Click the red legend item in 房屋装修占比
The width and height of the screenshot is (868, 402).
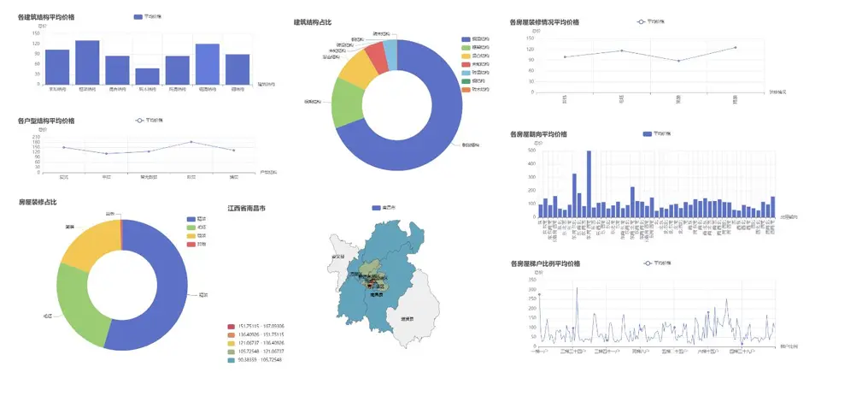tap(196, 244)
